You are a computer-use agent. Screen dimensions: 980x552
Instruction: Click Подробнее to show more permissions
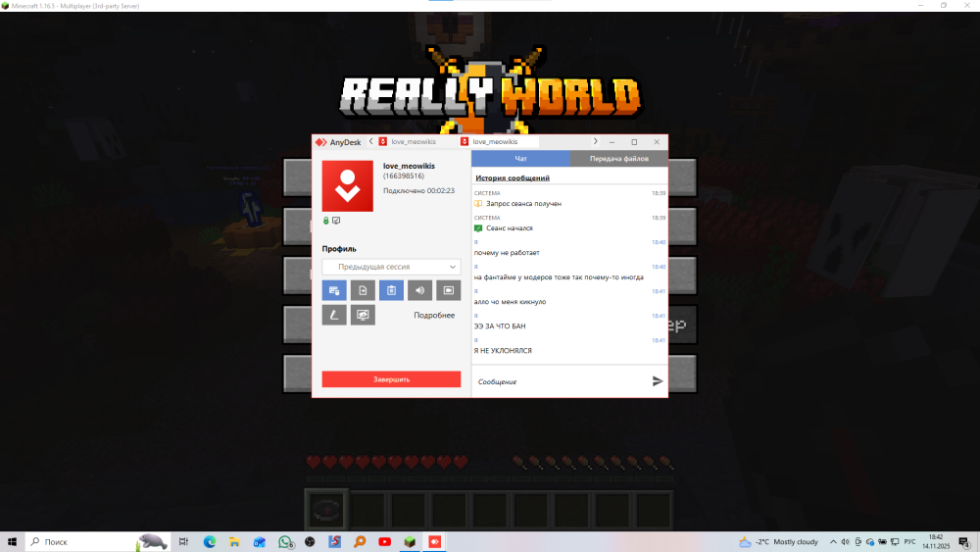pos(434,315)
